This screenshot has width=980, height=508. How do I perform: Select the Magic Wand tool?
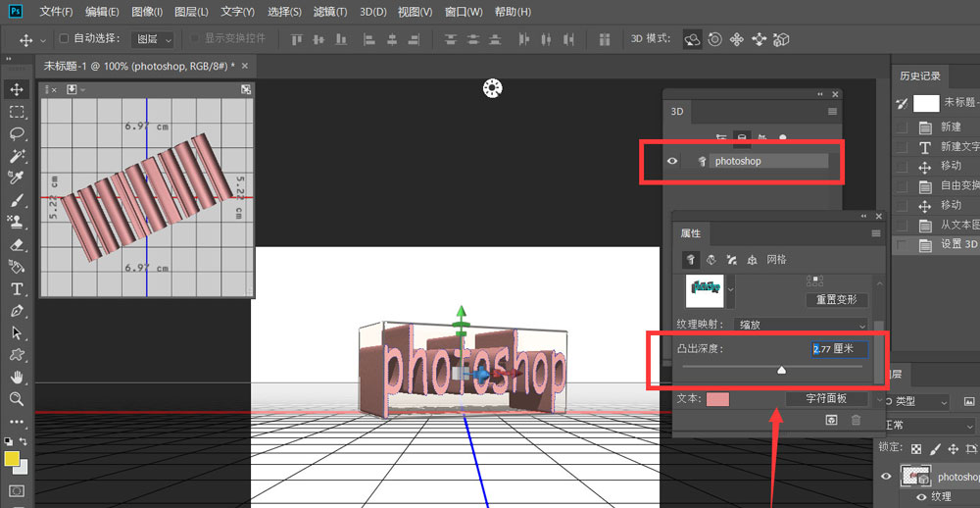tap(17, 156)
